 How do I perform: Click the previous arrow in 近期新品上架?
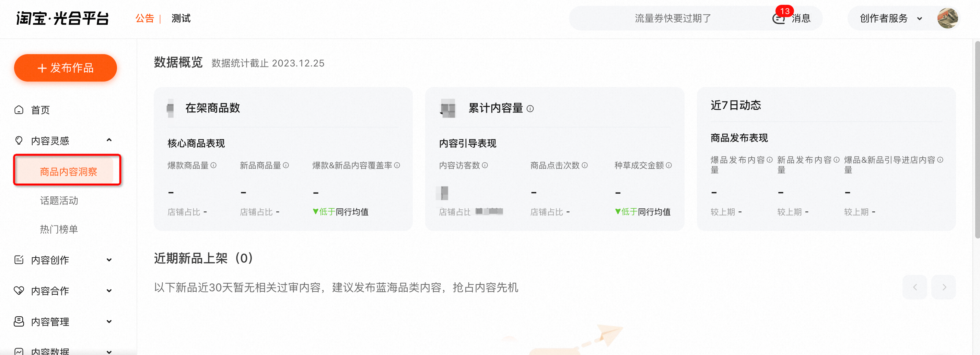point(914,287)
